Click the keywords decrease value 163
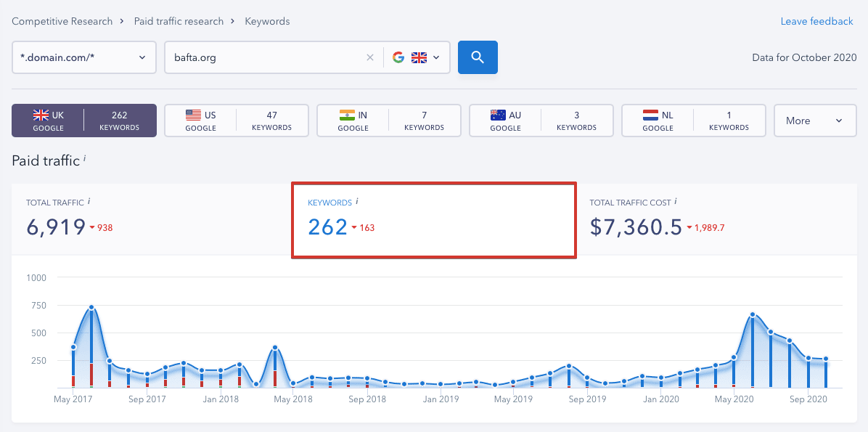This screenshot has height=432, width=868. click(367, 228)
